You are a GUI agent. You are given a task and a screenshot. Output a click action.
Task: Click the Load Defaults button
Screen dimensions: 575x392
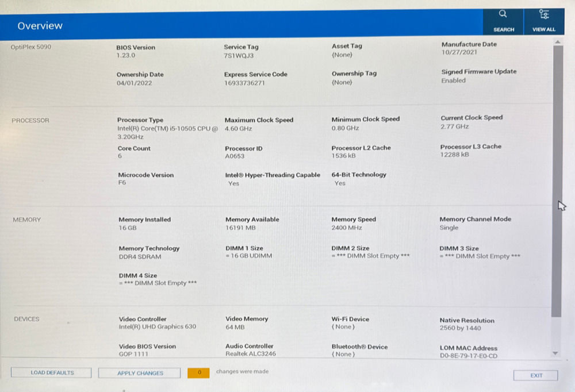pyautogui.click(x=51, y=372)
